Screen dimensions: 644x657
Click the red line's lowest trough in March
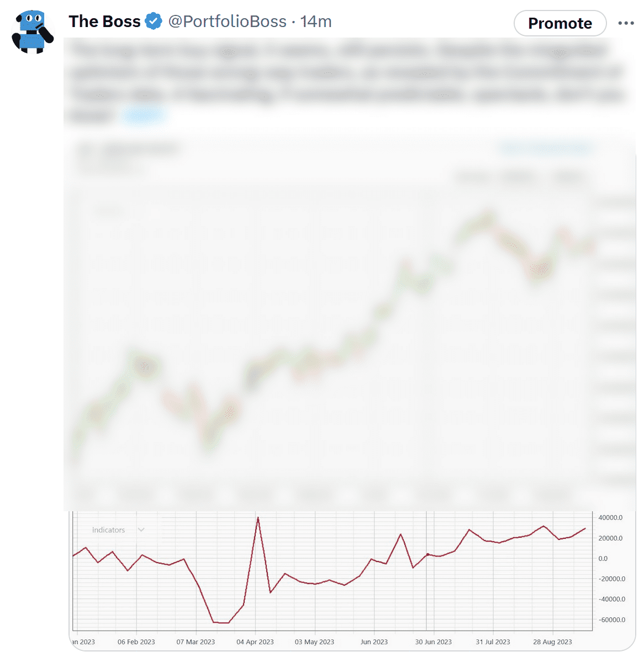coord(221,623)
